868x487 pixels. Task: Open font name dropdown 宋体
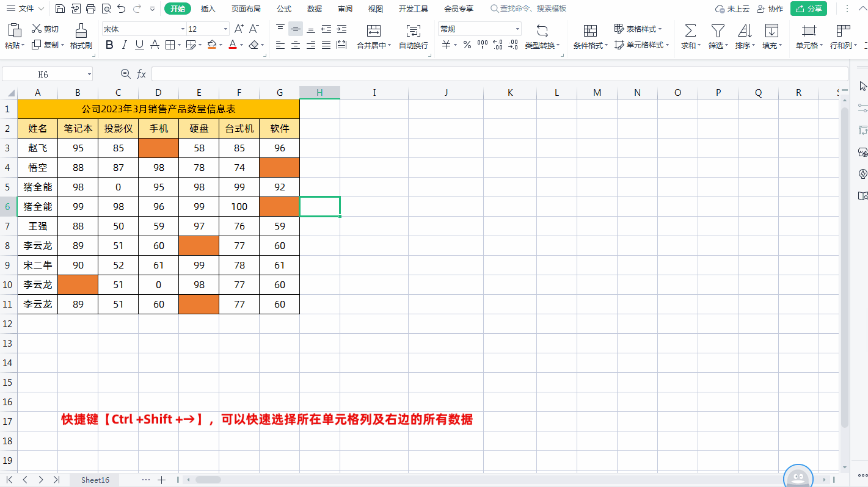pyautogui.click(x=183, y=29)
